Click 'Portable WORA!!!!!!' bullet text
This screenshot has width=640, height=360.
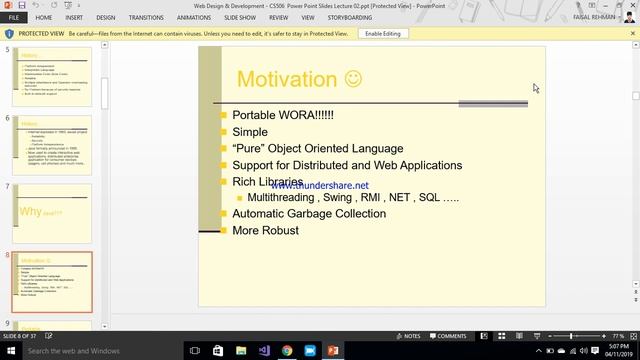point(283,115)
